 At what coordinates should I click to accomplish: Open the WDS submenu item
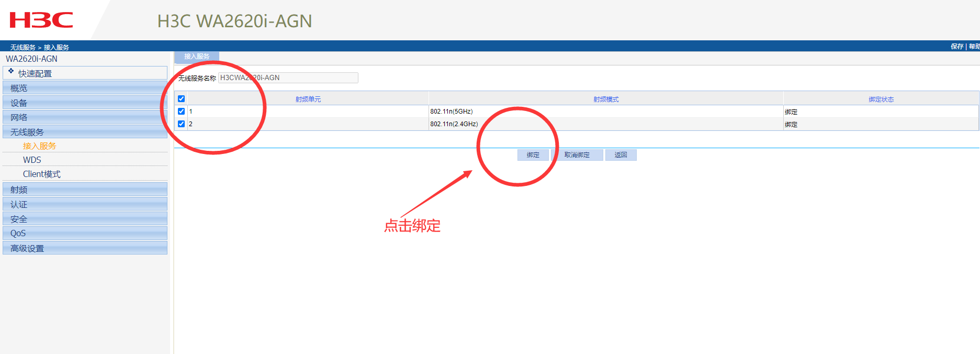(x=32, y=160)
